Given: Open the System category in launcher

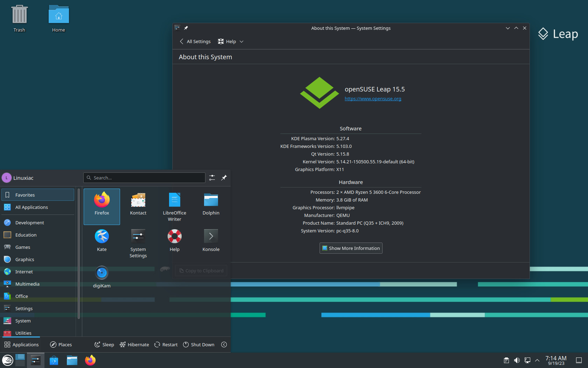Looking at the screenshot, I should point(38,321).
